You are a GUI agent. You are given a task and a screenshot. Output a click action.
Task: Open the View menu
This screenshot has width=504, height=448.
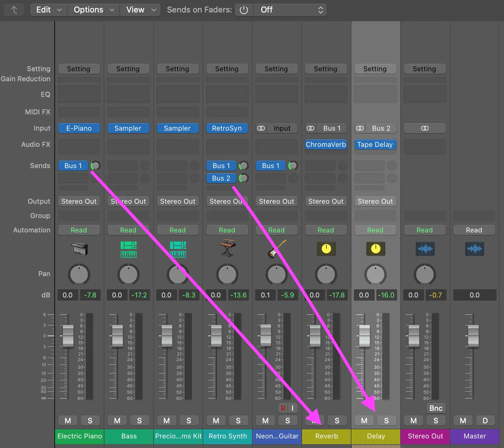pyautogui.click(x=141, y=10)
